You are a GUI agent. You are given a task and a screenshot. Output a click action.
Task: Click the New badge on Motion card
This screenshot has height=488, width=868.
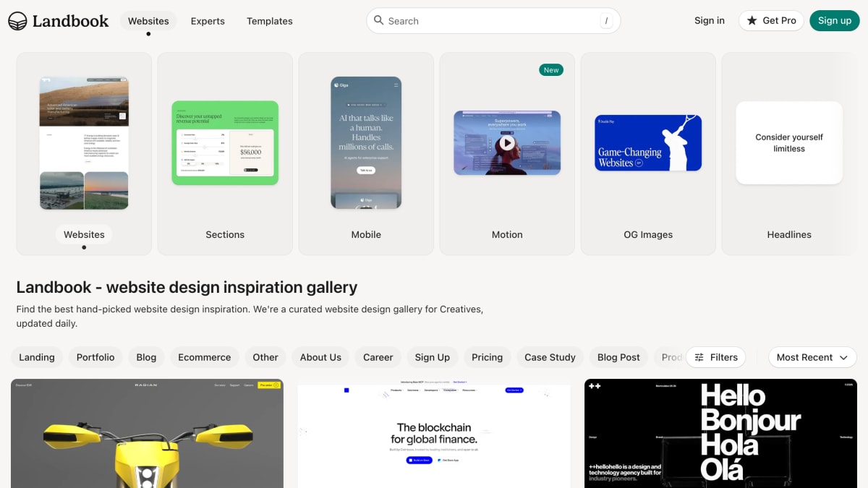[551, 70]
